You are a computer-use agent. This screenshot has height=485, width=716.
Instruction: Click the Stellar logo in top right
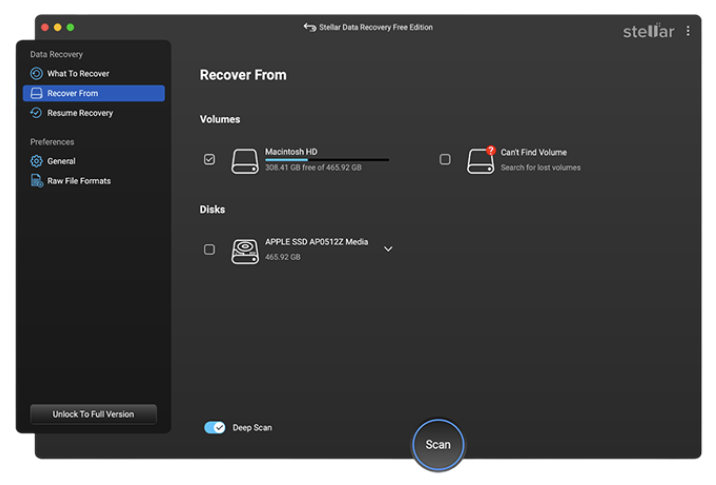[648, 31]
